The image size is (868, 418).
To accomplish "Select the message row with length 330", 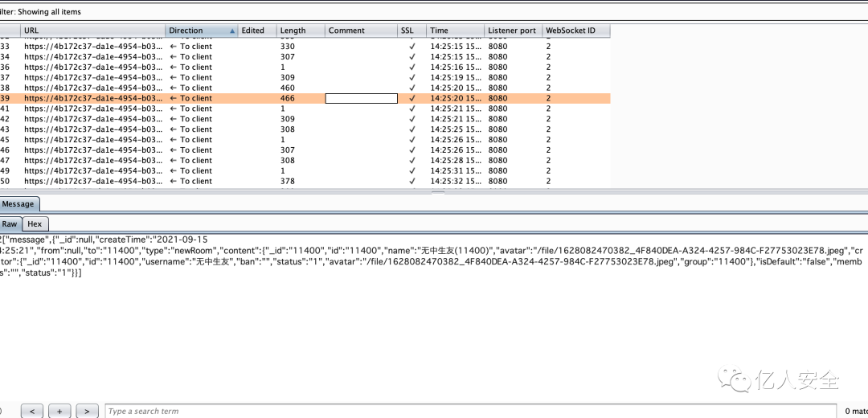I will [305, 47].
